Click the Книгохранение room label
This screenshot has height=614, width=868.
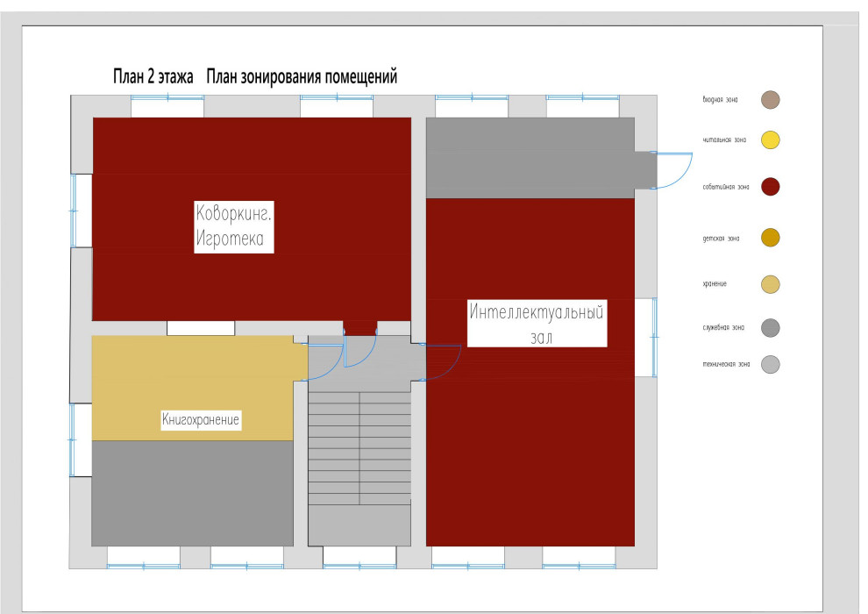tap(201, 420)
